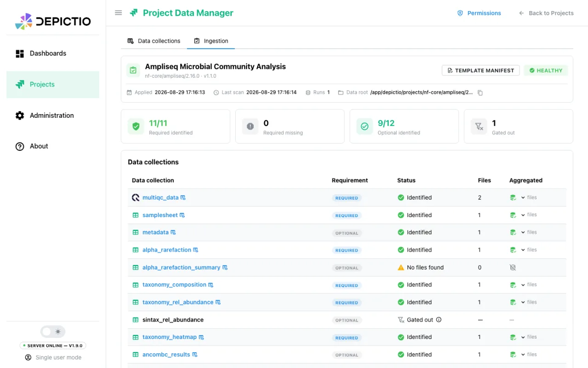
Task: Expand files list for ancombc_results
Action: coord(529,355)
